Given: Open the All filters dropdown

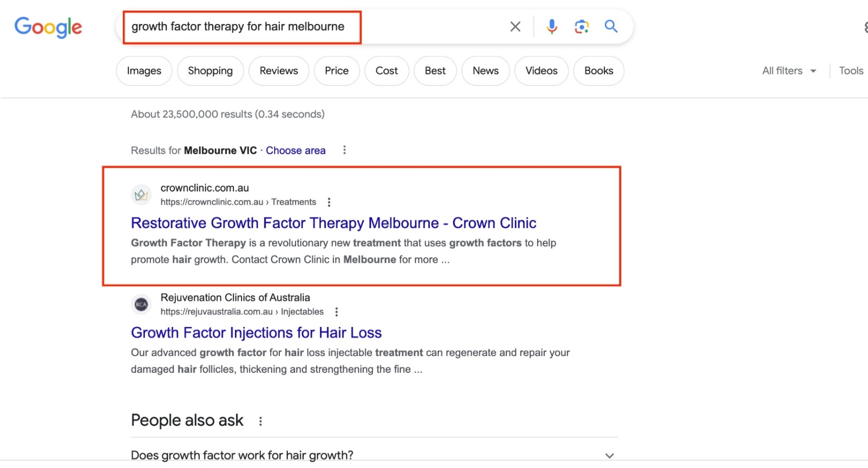Looking at the screenshot, I should (789, 71).
